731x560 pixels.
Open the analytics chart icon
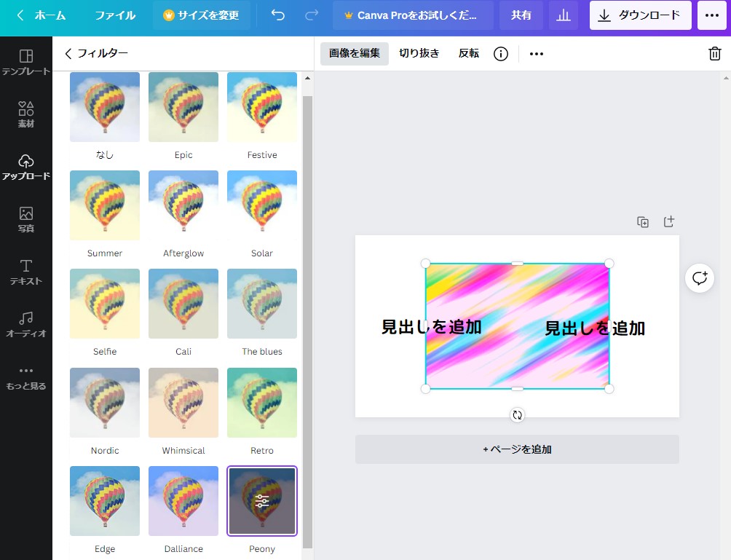tap(563, 15)
